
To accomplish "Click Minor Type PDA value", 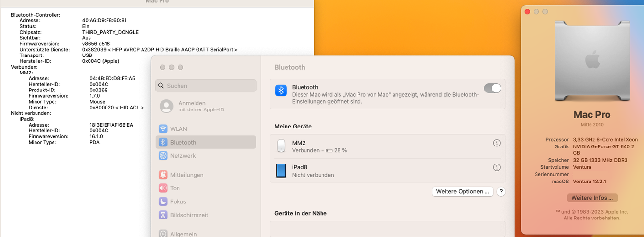I will click(x=94, y=143).
